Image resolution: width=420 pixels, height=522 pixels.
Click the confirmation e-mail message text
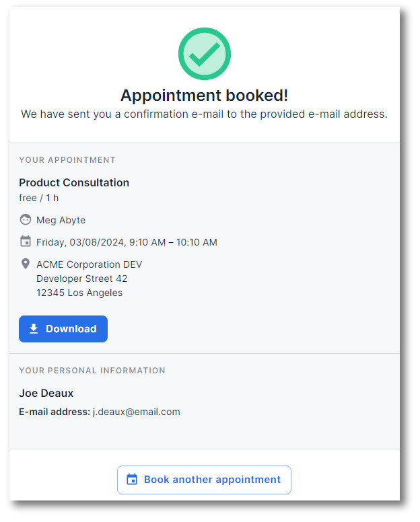tap(204, 114)
